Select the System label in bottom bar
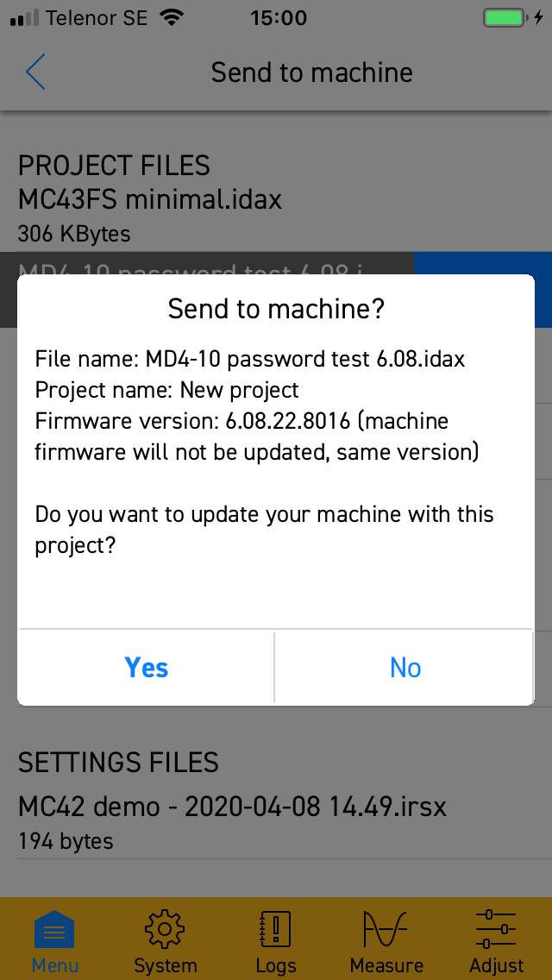The height and width of the screenshot is (980, 552). click(166, 965)
